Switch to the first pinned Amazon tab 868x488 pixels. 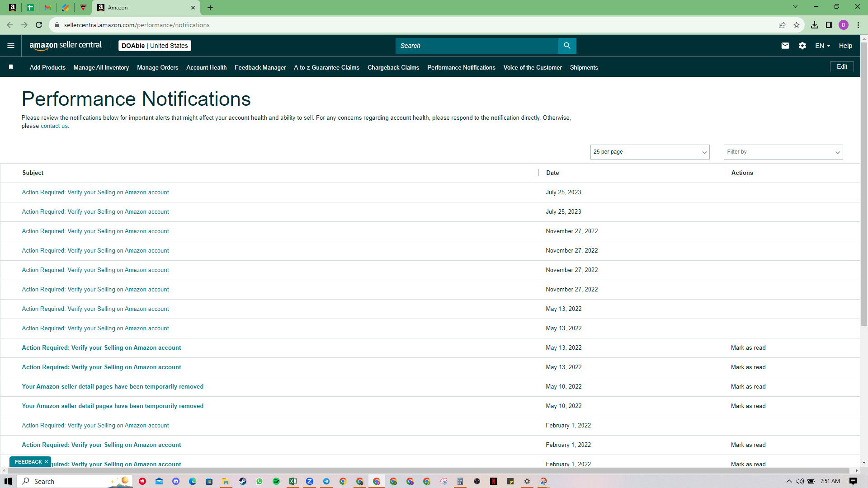coord(13,8)
